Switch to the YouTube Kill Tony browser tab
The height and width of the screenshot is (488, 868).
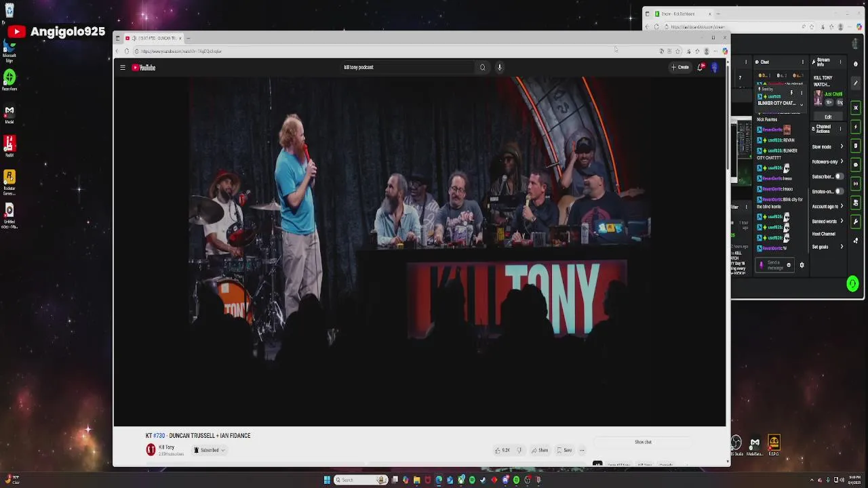[153, 38]
